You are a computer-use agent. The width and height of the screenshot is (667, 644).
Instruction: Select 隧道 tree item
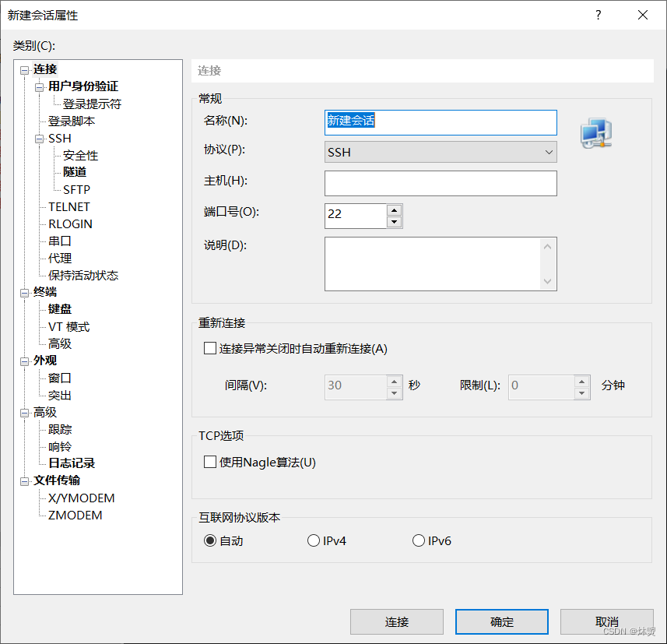pos(75,172)
